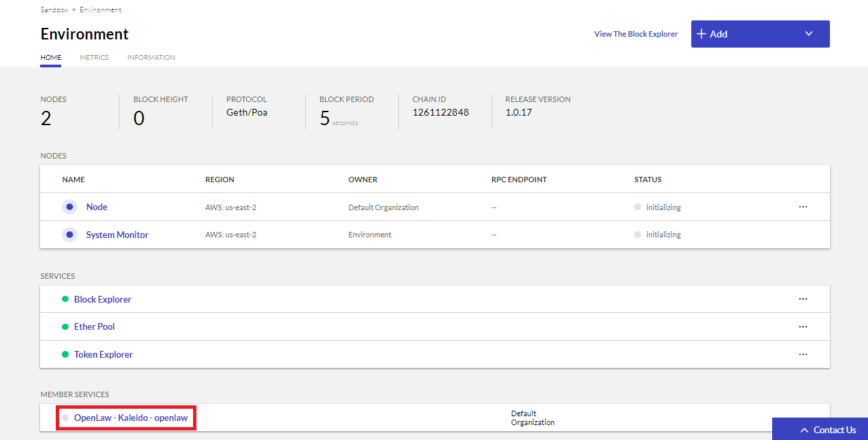Click the Add button label
The height and width of the screenshot is (440, 868).
[x=718, y=34]
